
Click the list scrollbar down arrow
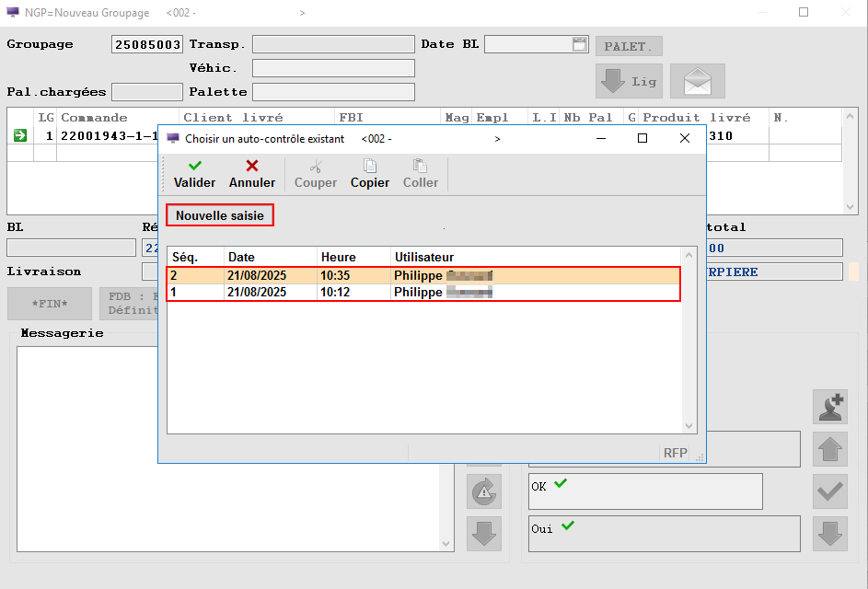click(689, 425)
